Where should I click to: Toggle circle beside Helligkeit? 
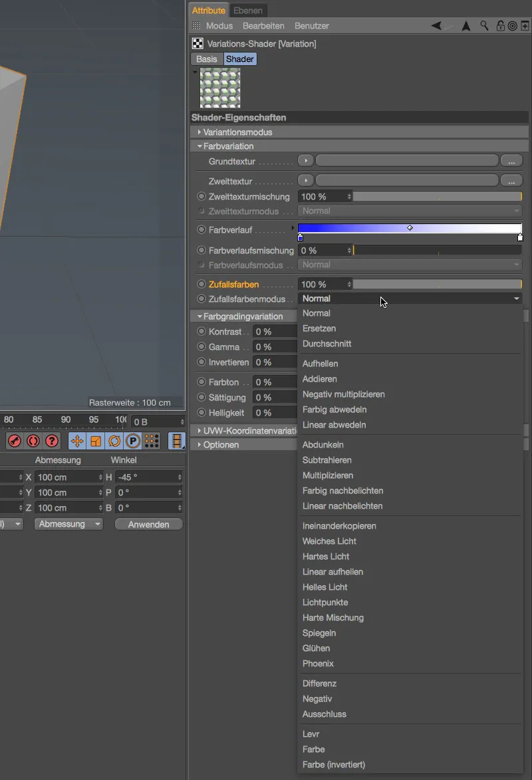(x=201, y=412)
